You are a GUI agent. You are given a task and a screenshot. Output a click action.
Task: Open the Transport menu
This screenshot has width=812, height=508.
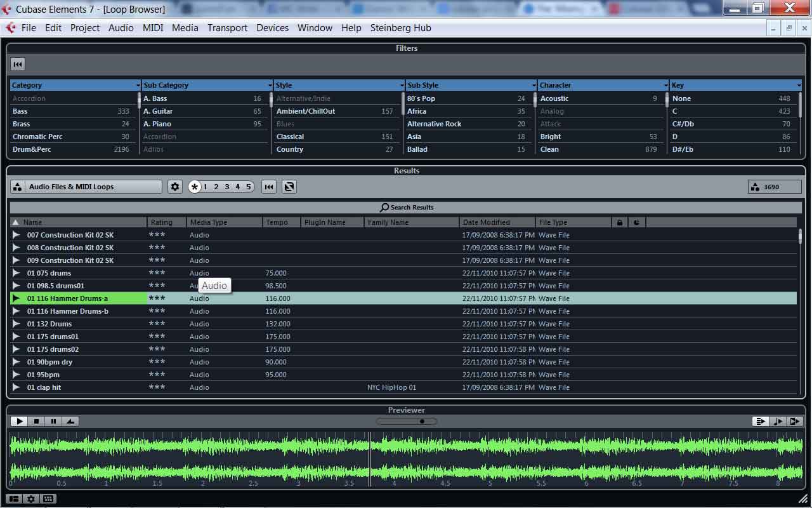tap(227, 28)
